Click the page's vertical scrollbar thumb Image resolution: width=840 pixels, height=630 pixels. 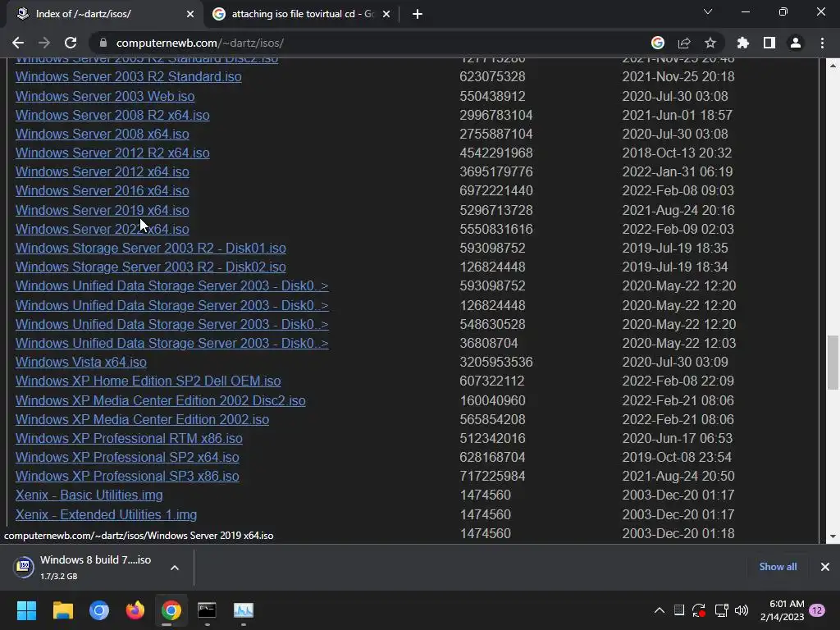click(833, 363)
